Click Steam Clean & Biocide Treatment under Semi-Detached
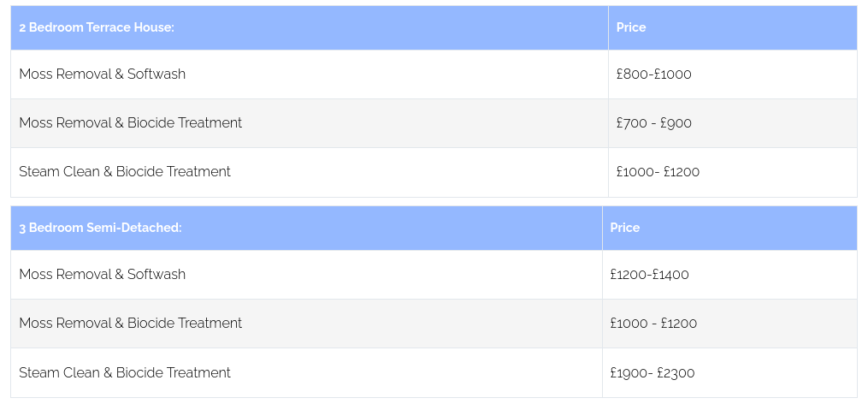Viewport: 868px width, 404px height. coord(125,373)
